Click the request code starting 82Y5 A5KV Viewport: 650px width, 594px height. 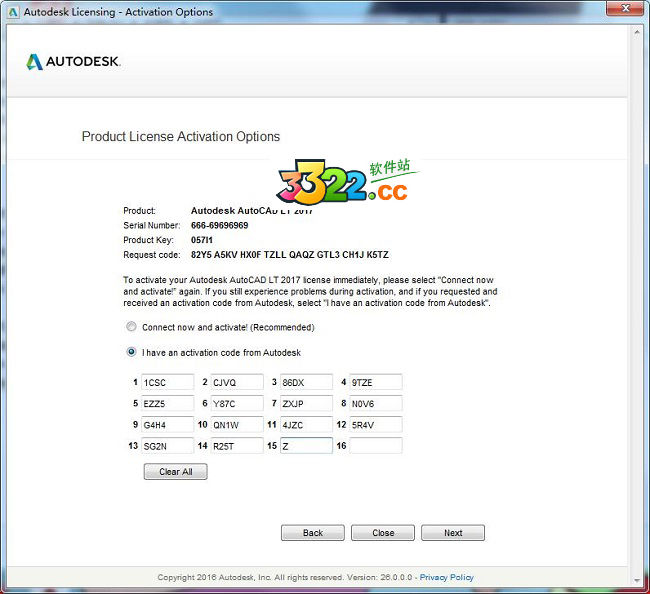point(290,255)
